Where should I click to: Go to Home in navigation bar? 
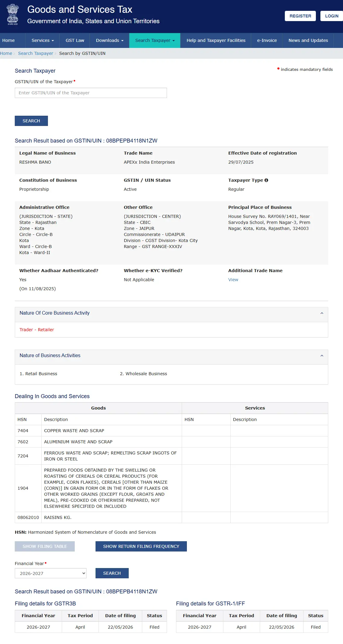click(x=8, y=40)
